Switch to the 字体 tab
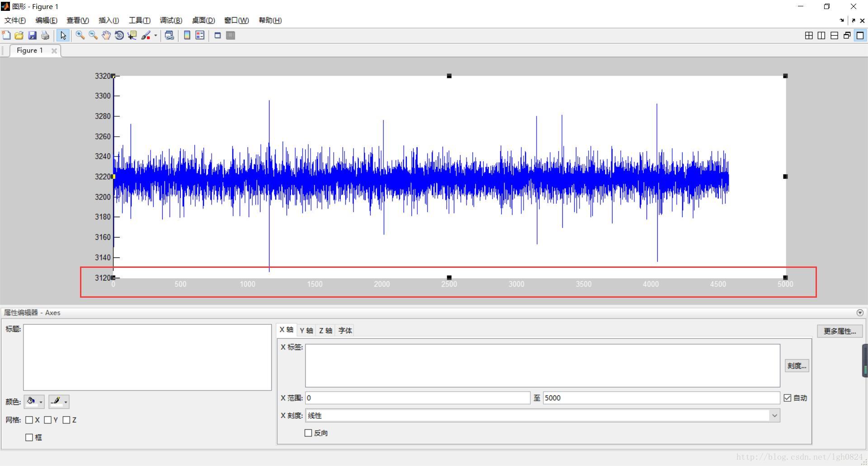 pos(345,331)
